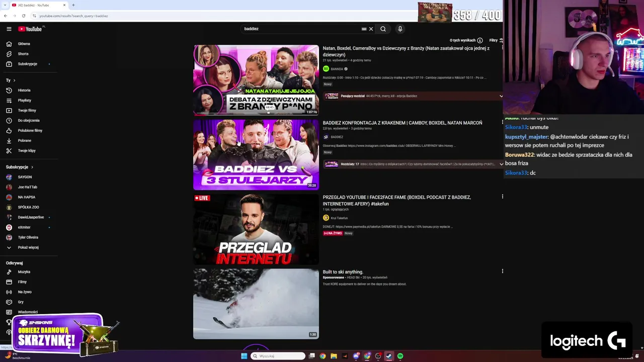Image resolution: width=644 pixels, height=362 pixels.
Task: Open Discord from the taskbar
Action: pyautogui.click(x=356, y=356)
